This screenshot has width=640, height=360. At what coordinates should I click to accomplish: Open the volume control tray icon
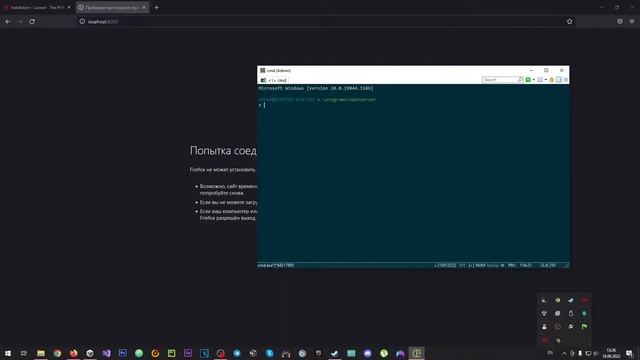pyautogui.click(x=596, y=353)
